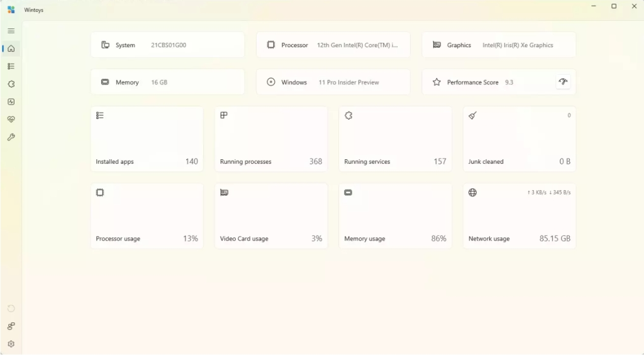Open the Running processes tile
This screenshot has width=644, height=355.
point(271,139)
